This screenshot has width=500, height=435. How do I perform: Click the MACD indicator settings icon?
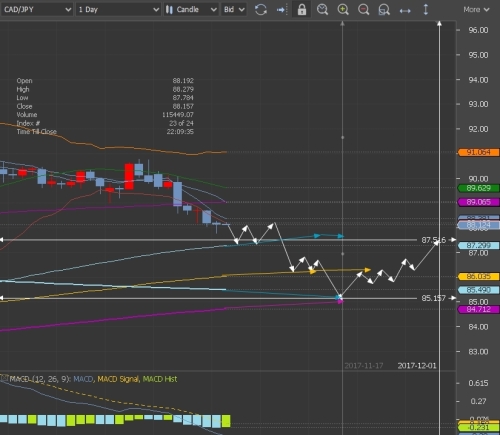4,378
